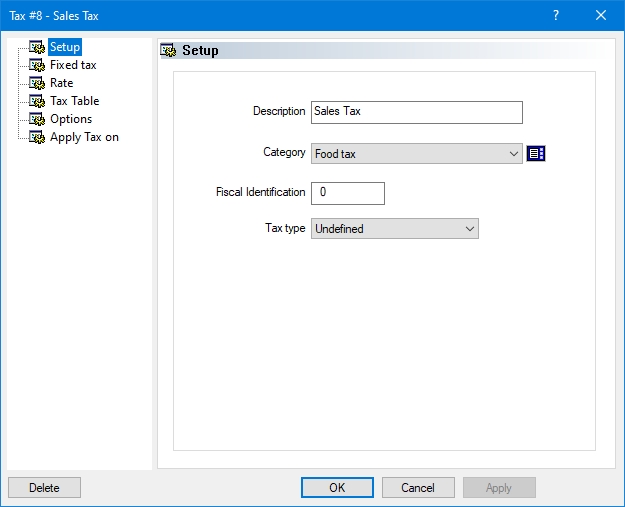Click the Options node icon in sidebar
This screenshot has width=625, height=507.
click(37, 119)
